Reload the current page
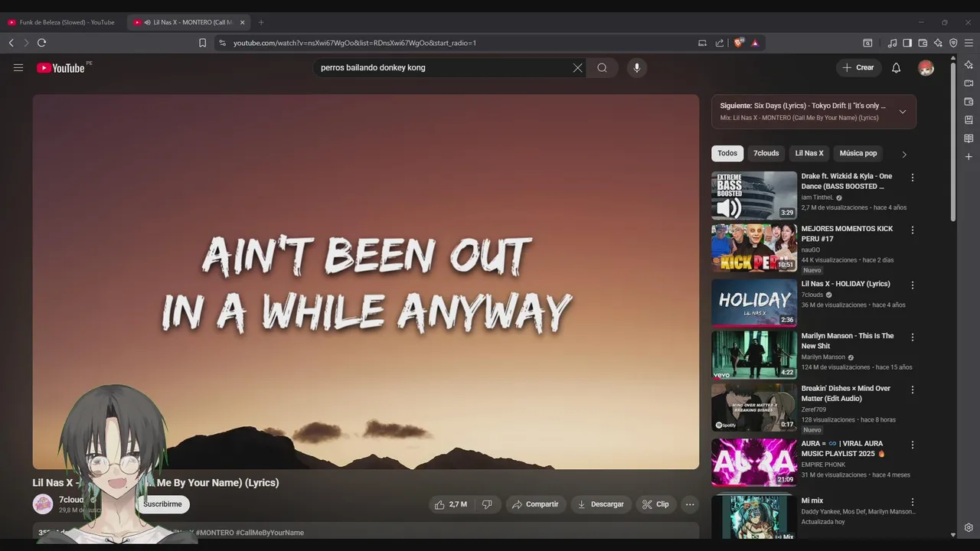Viewport: 980px width, 551px height. [41, 43]
